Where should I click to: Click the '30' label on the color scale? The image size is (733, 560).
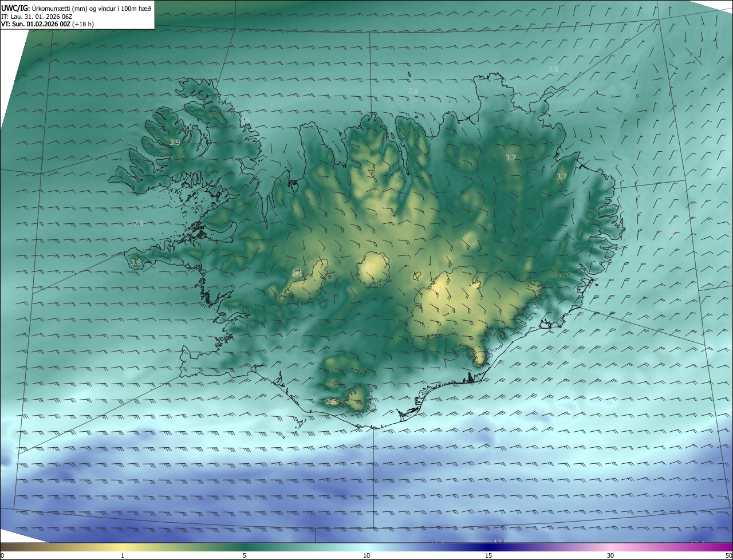pos(610,555)
